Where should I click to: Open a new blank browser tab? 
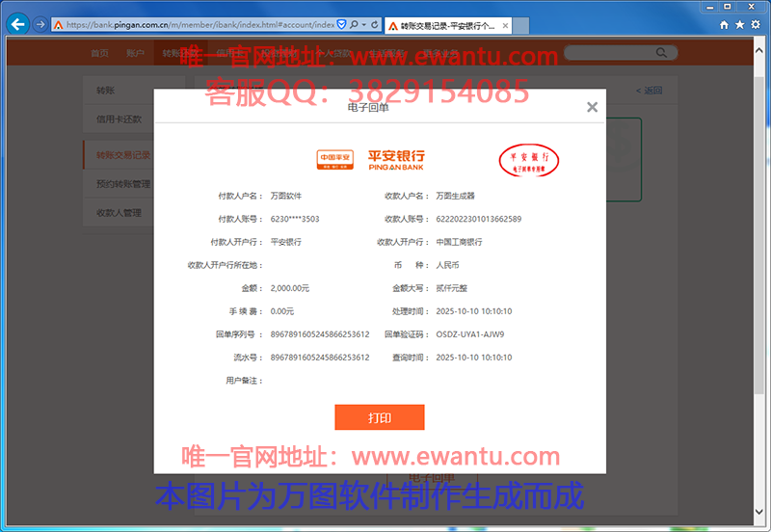520,26
